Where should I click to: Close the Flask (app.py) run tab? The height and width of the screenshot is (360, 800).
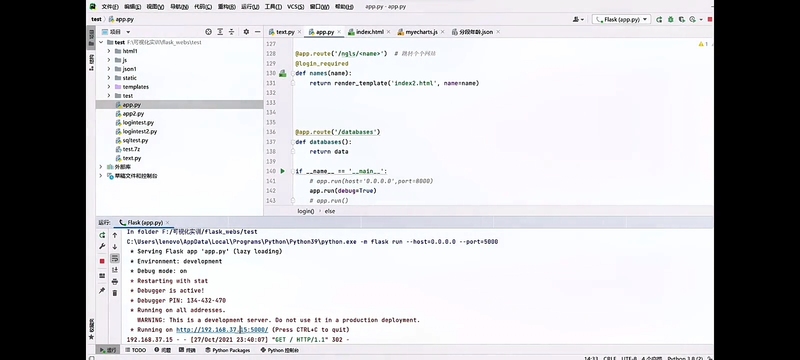point(167,222)
